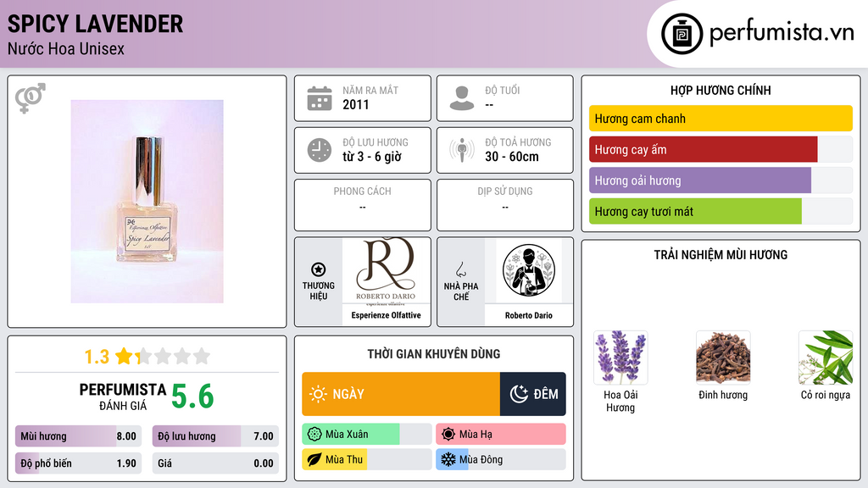This screenshot has width=868, height=488.
Task: Click the moon icon in the Đêm bar
Action: (519, 394)
